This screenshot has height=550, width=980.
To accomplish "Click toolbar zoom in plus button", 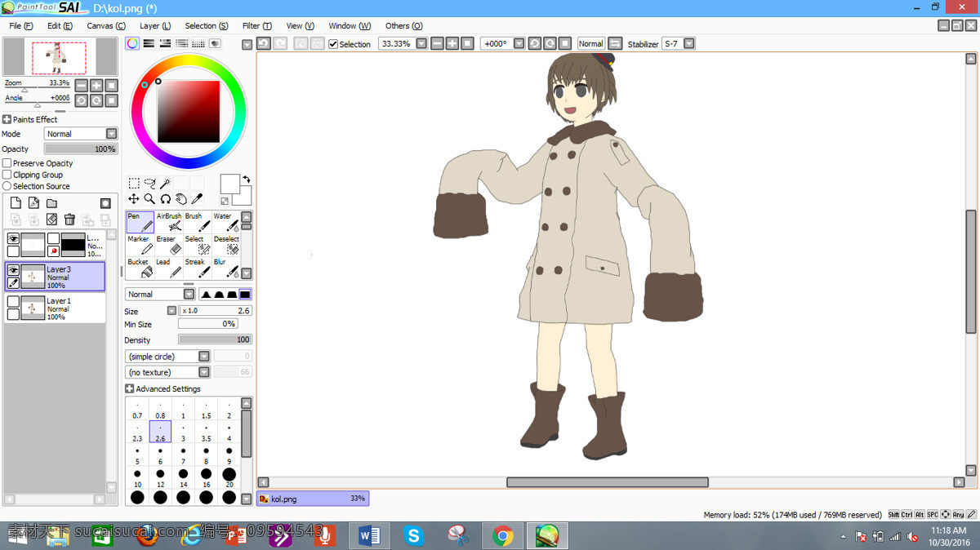I will pos(452,43).
